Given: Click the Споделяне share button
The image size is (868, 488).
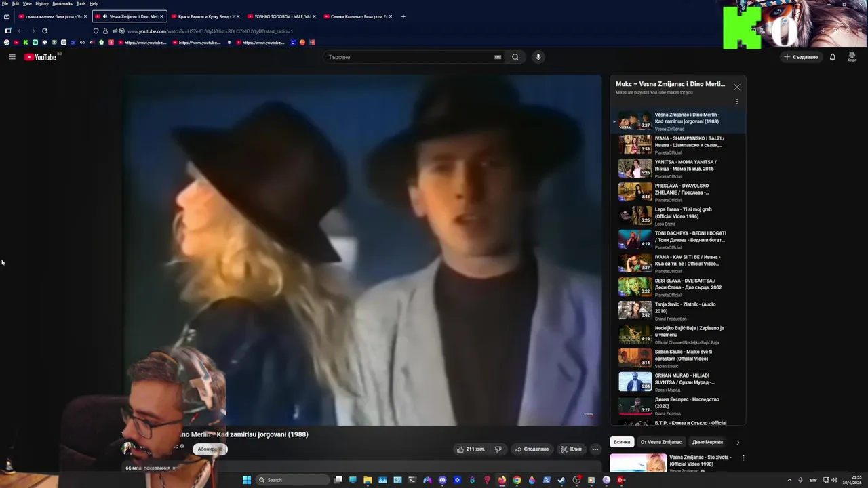Looking at the screenshot, I should (x=532, y=449).
